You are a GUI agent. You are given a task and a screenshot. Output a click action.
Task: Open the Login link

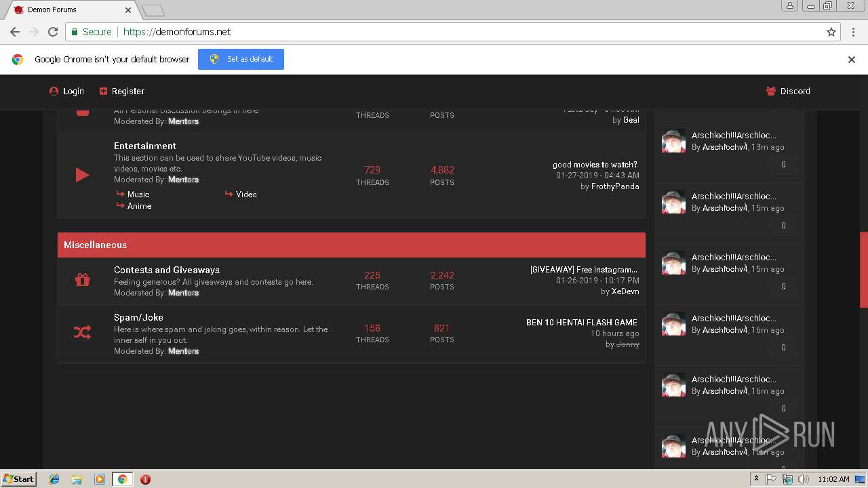(x=67, y=91)
